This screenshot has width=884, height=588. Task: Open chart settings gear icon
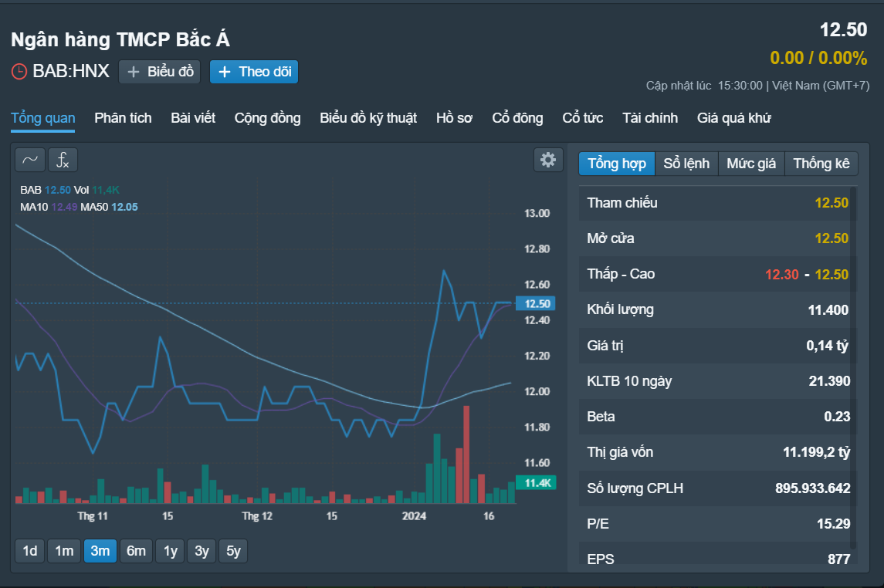[x=548, y=160]
